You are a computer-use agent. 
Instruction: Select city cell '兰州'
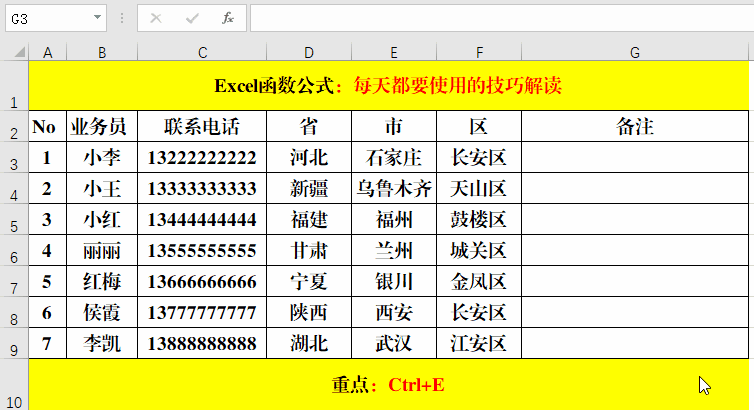394,250
